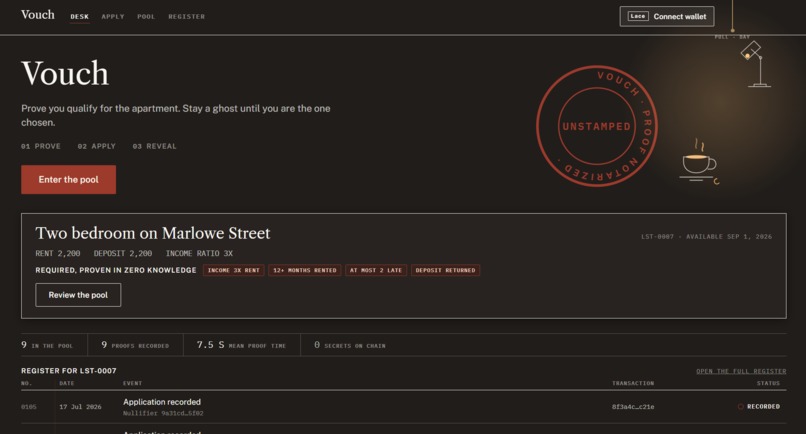Image resolution: width=806 pixels, height=434 pixels.
Task: Click the large Vouch hero heading
Action: [x=65, y=73]
